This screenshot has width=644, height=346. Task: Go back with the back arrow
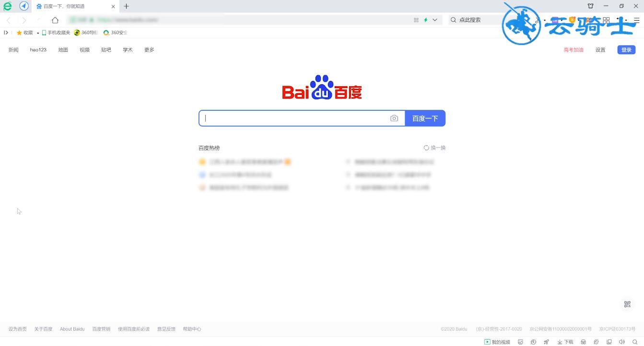[x=9, y=20]
